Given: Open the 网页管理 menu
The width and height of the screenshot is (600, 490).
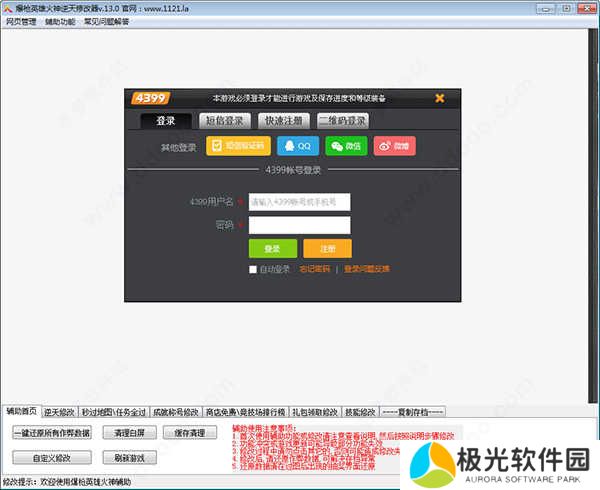Looking at the screenshot, I should (x=22, y=21).
